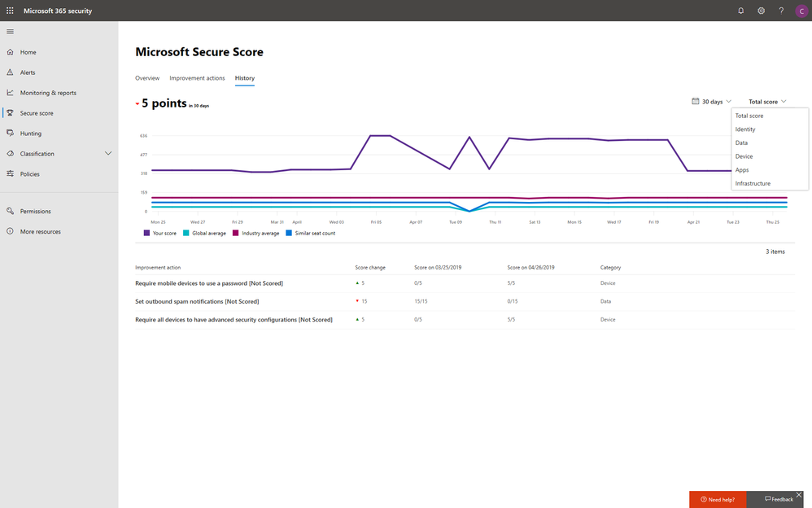
Task: Click the notifications bell icon
Action: (740, 11)
